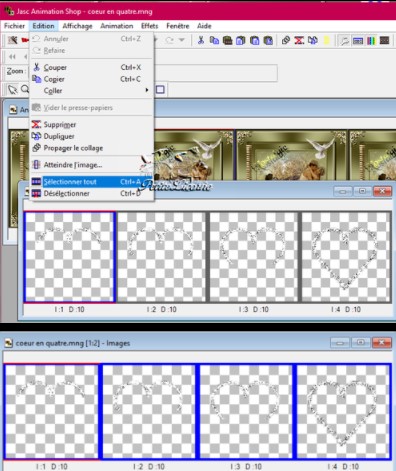Click the Copy icon in main toolbar
Screen dimensions: 396x471
pos(214,41)
